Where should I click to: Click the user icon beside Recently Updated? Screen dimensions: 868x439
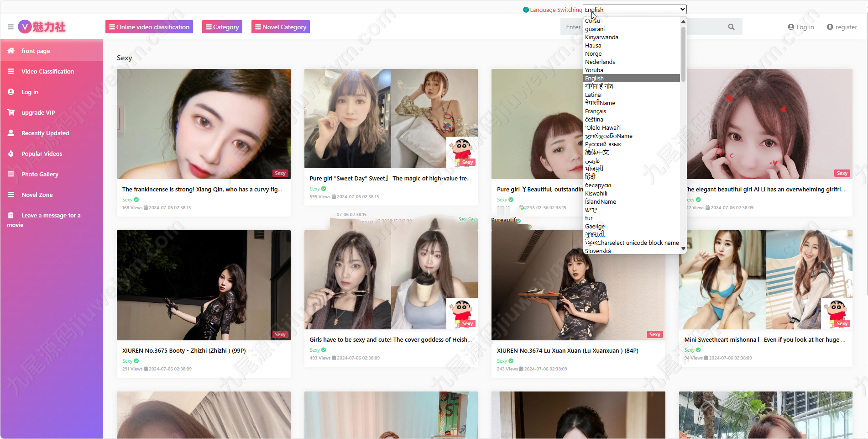[11, 133]
